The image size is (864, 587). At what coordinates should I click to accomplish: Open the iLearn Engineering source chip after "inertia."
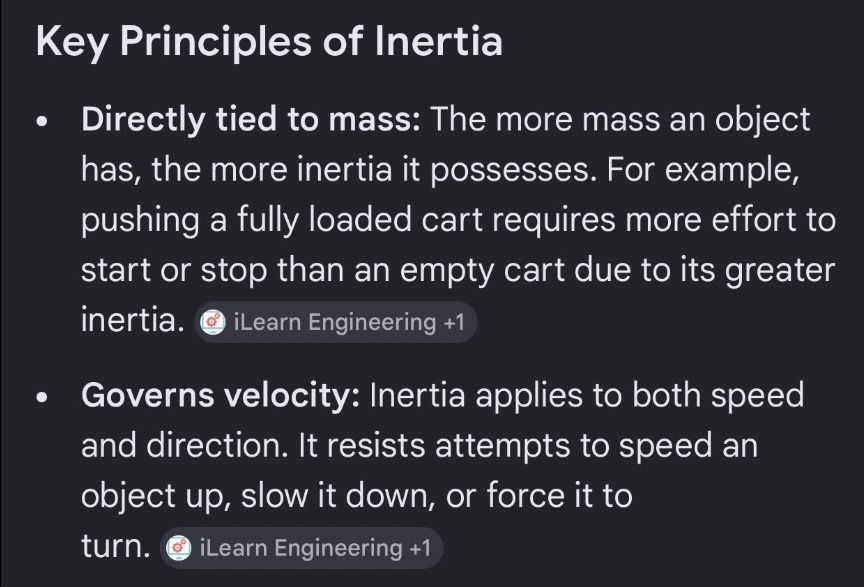pos(335,322)
